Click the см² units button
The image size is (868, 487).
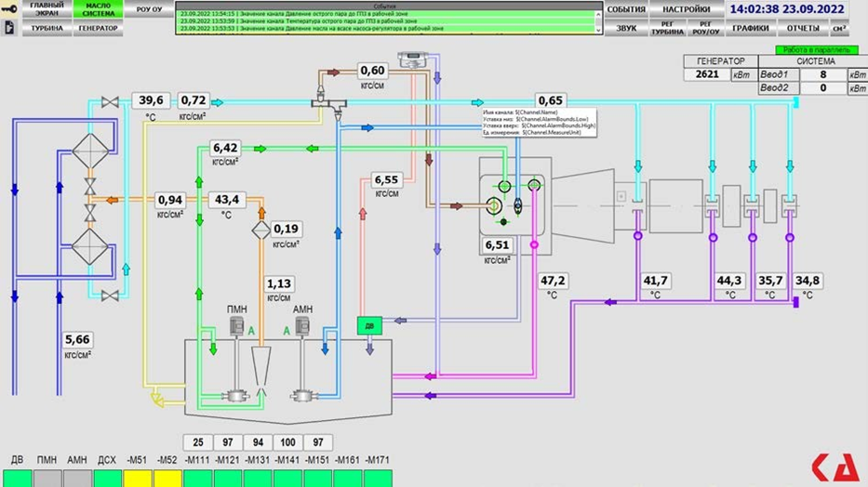tap(839, 28)
